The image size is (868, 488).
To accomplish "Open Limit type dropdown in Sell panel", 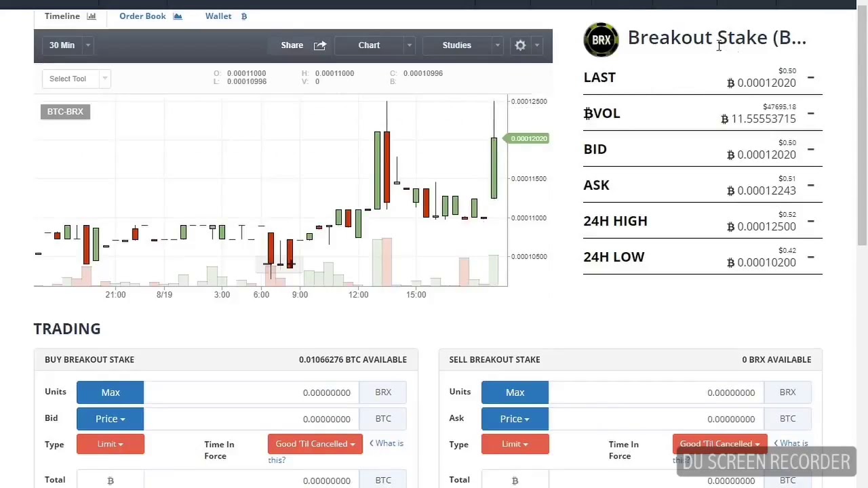I will pos(515,444).
